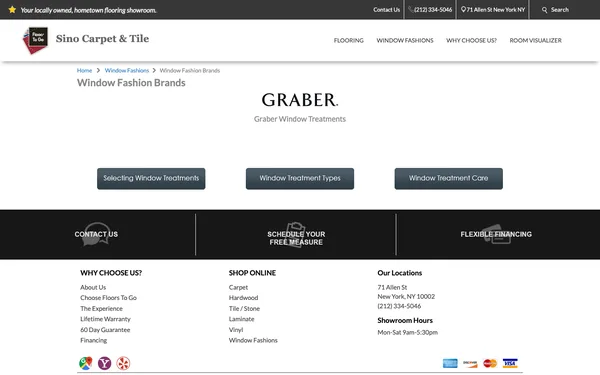This screenshot has width=600, height=375.
Task: Open Choose Floors To Go link
Action: 108,298
